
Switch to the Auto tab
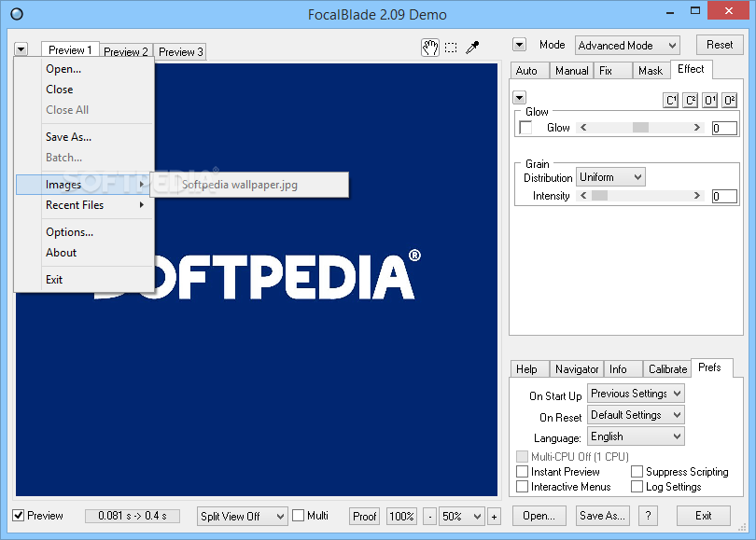coord(530,71)
